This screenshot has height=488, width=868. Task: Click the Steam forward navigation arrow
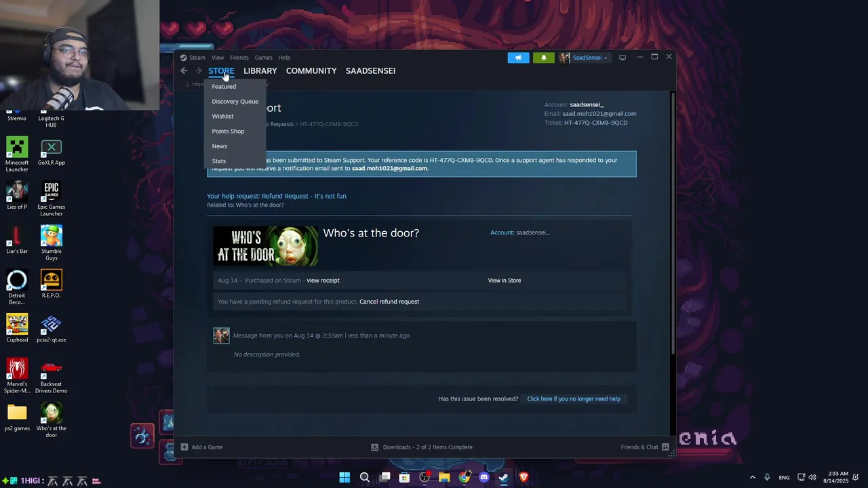click(198, 70)
